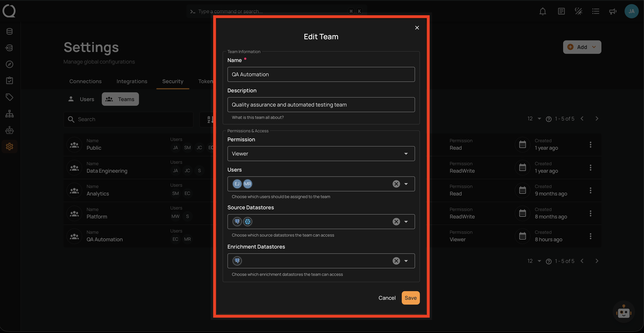Click the MR user chip in dialog
This screenshot has height=333, width=644.
[247, 184]
